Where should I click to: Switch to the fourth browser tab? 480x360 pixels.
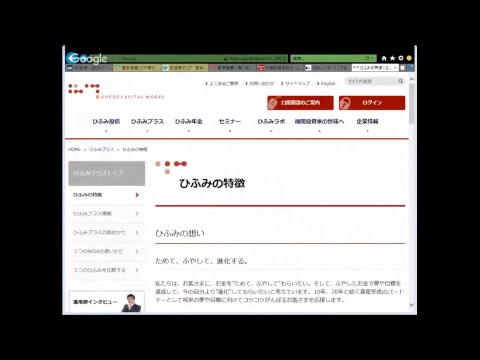233,68
